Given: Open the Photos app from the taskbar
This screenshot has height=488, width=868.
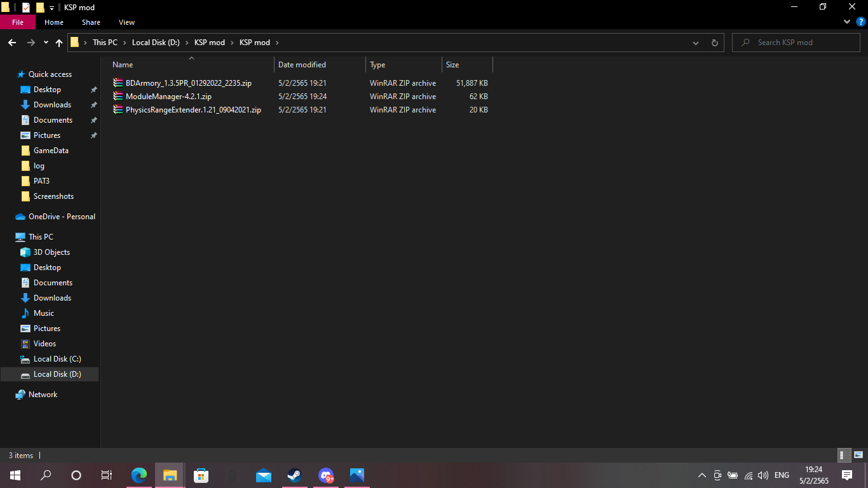Looking at the screenshot, I should [357, 475].
